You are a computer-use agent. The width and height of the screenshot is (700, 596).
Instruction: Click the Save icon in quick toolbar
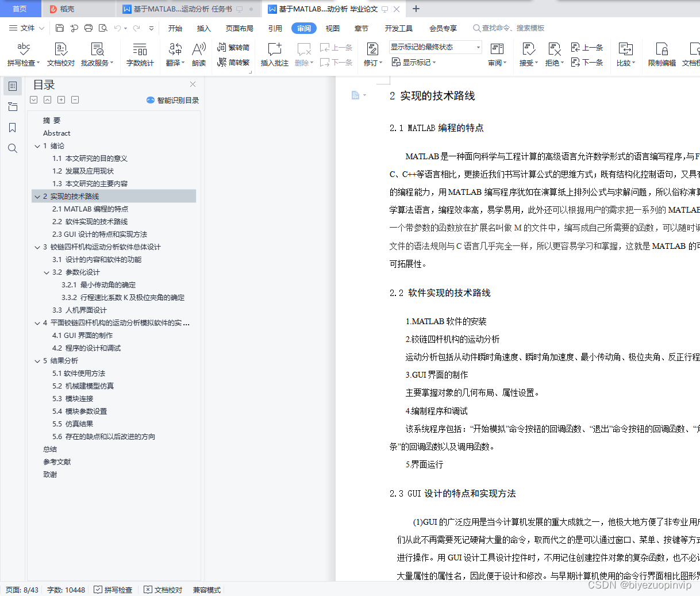pos(60,28)
